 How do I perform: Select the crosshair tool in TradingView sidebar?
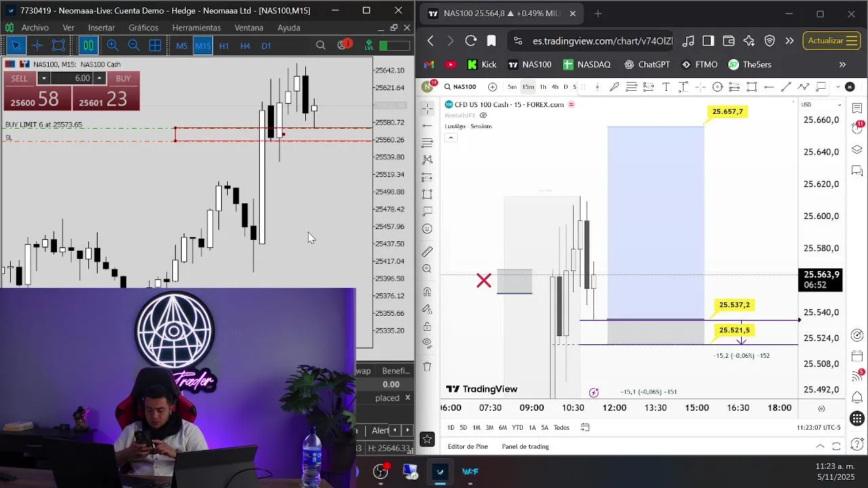427,108
